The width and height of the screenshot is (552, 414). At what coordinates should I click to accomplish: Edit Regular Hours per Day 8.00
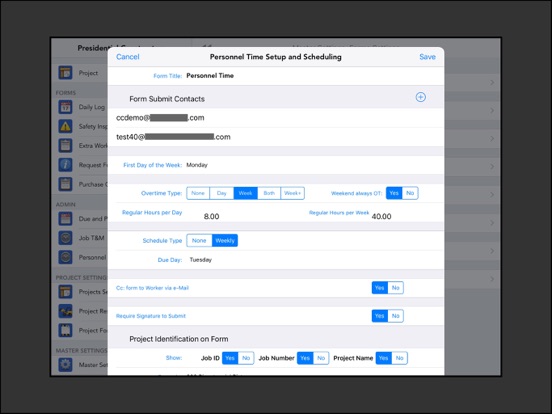212,217
